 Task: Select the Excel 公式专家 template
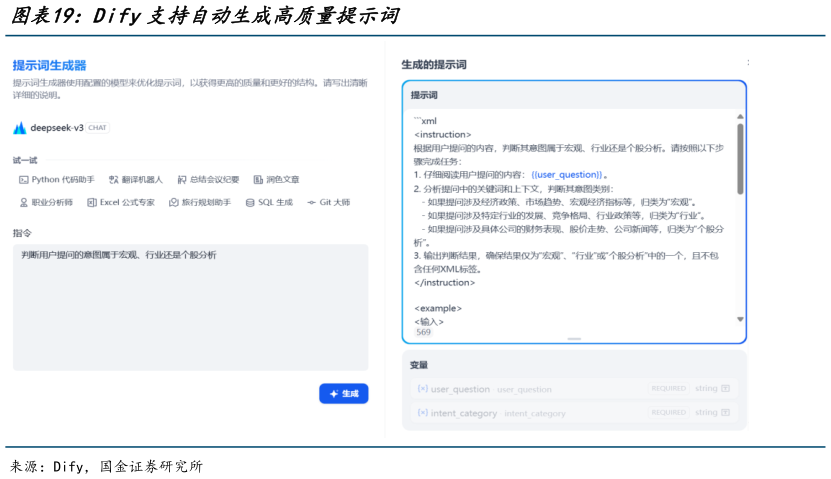coord(121,202)
